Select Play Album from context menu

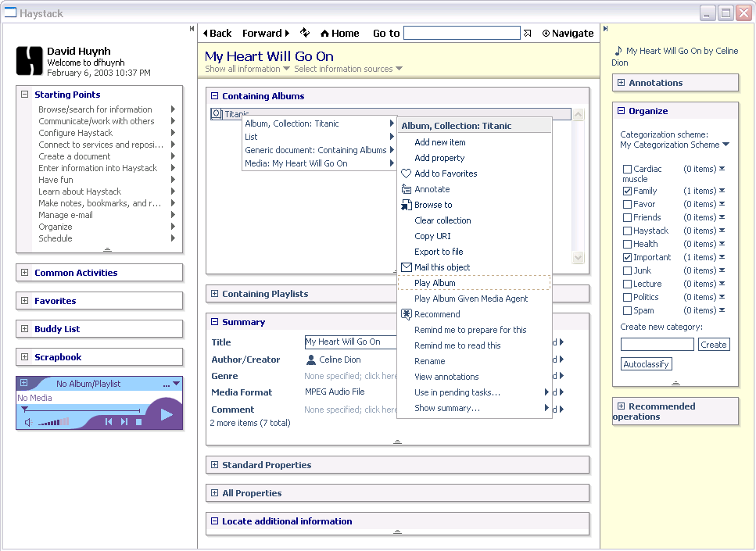pyautogui.click(x=435, y=283)
